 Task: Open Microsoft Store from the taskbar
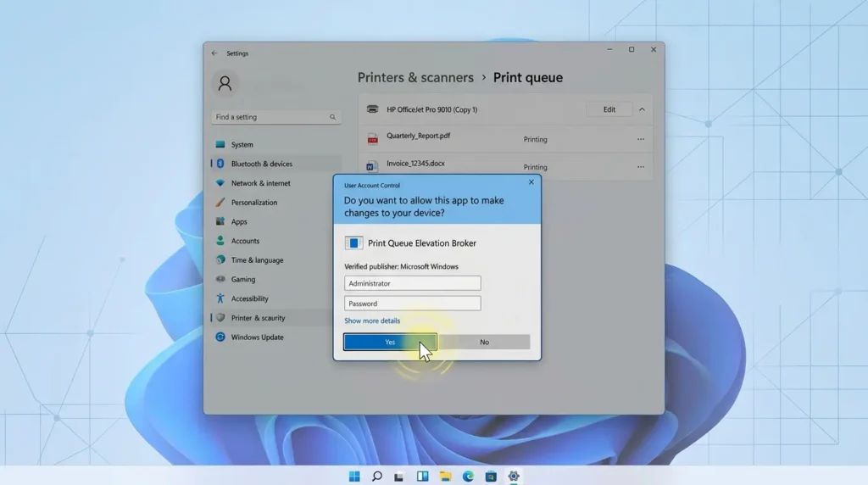point(491,477)
